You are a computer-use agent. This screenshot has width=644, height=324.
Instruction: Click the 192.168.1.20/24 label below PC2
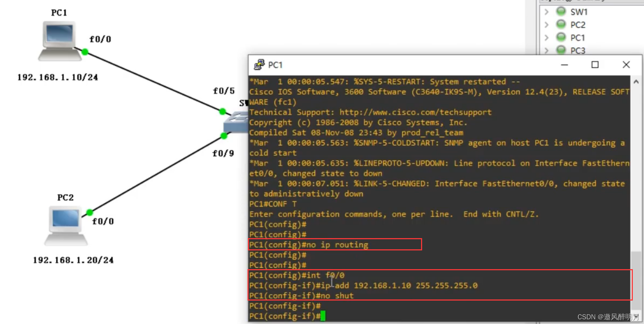73,260
